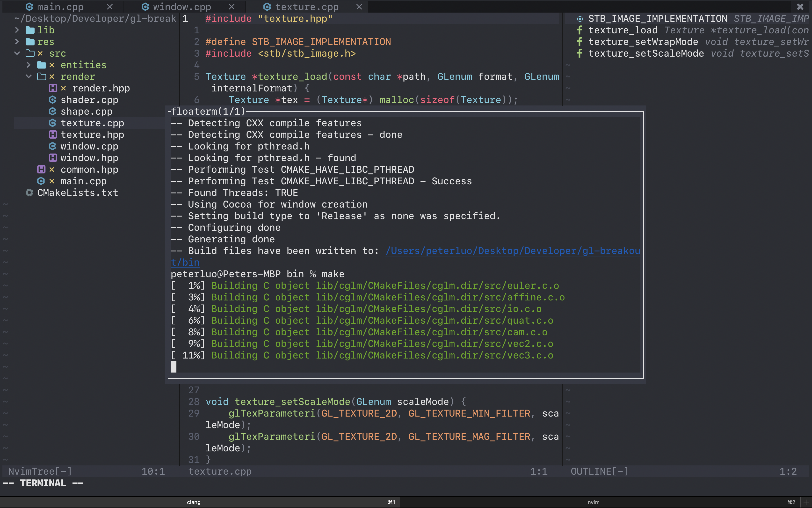This screenshot has height=508, width=812.
Task: Click function icon beside texture_load in outline
Action: click(580, 30)
